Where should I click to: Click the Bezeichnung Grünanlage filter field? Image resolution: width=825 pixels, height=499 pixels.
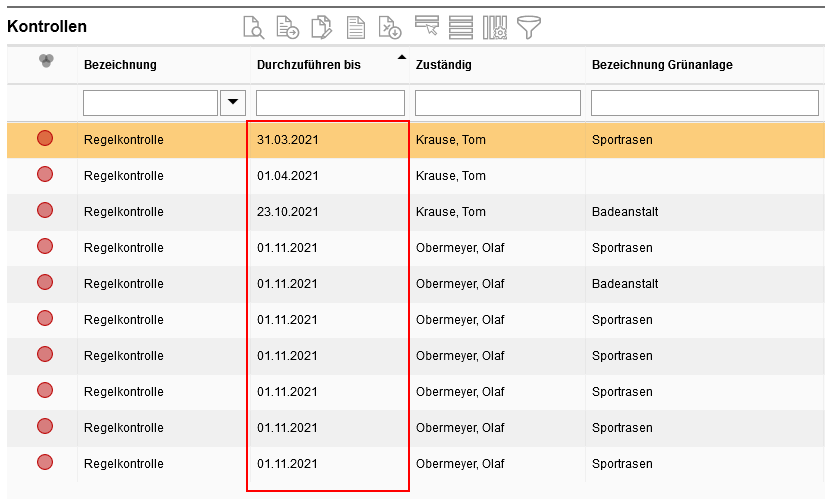pos(704,103)
